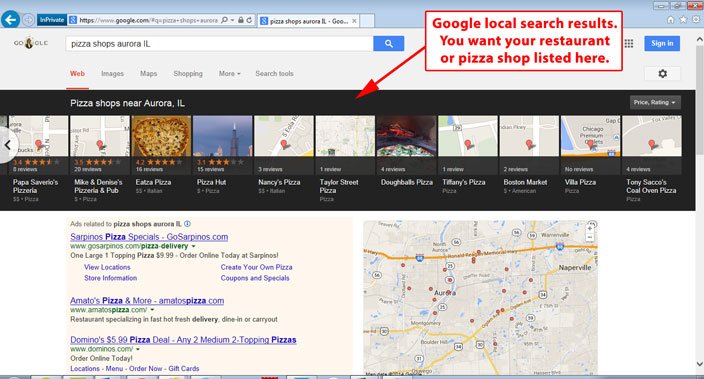704x379 pixels.
Task: Expand dominos.com URL dropdown arrow
Action: (x=138, y=349)
